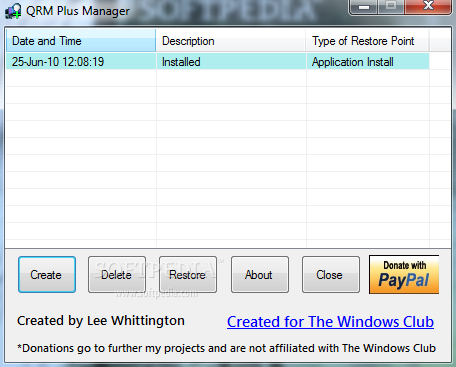Viewport: 456px width, 367px height.
Task: Minimize the QRM Plus Manager window
Action: click(364, 7)
